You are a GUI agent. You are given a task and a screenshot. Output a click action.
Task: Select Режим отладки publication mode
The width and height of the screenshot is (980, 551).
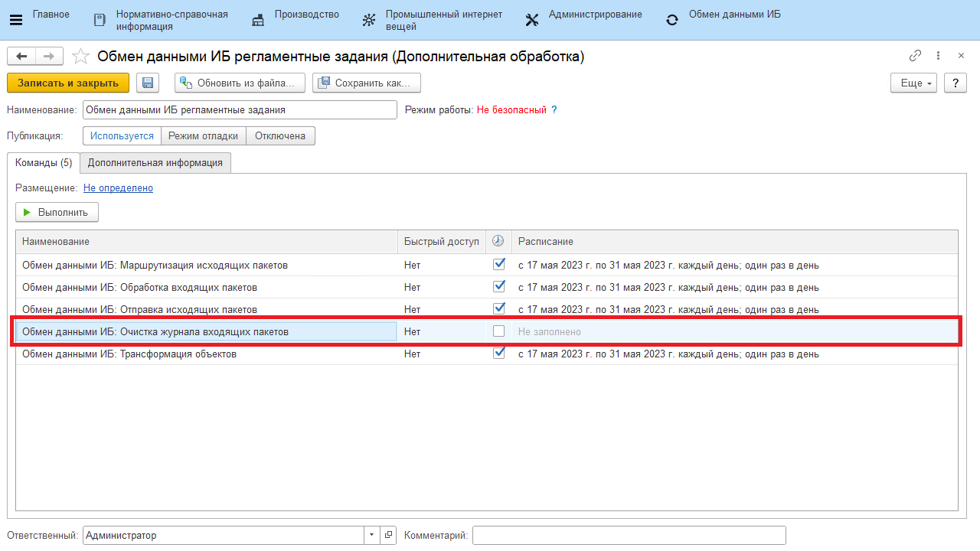(204, 136)
